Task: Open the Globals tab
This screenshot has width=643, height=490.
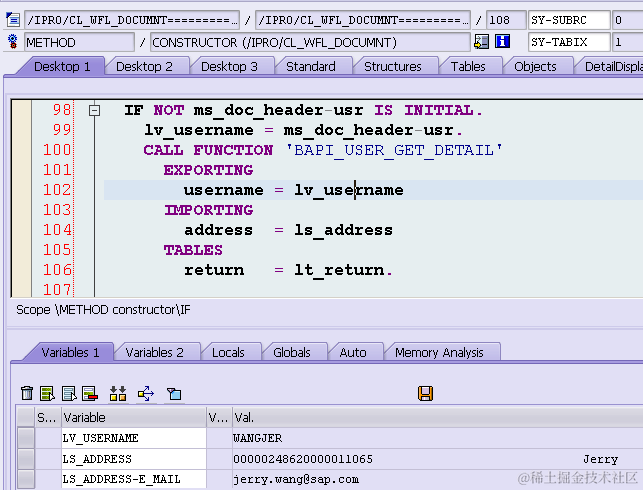Action: coord(292,353)
